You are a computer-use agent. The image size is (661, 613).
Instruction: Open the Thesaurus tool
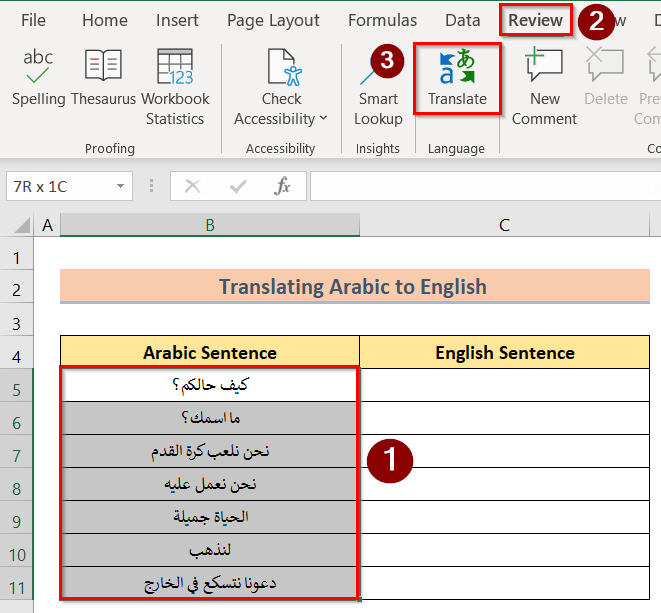(103, 77)
